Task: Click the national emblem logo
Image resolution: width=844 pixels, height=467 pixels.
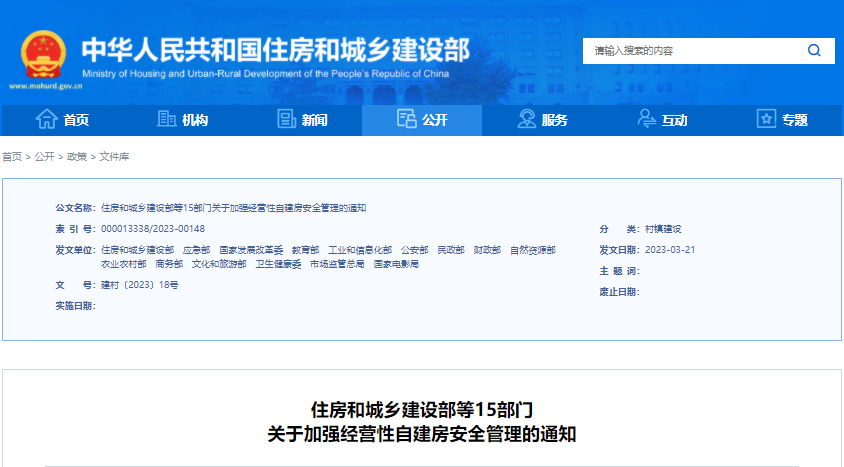Action: point(44,54)
